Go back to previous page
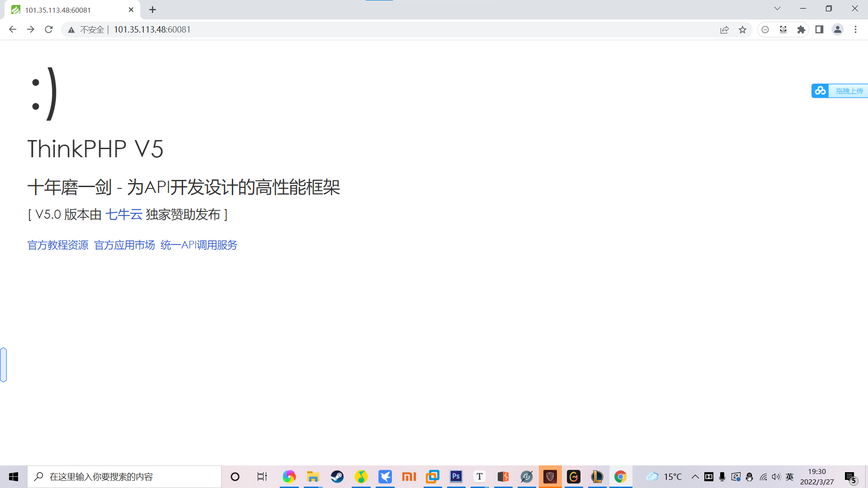Image resolution: width=868 pixels, height=488 pixels. click(x=13, y=29)
